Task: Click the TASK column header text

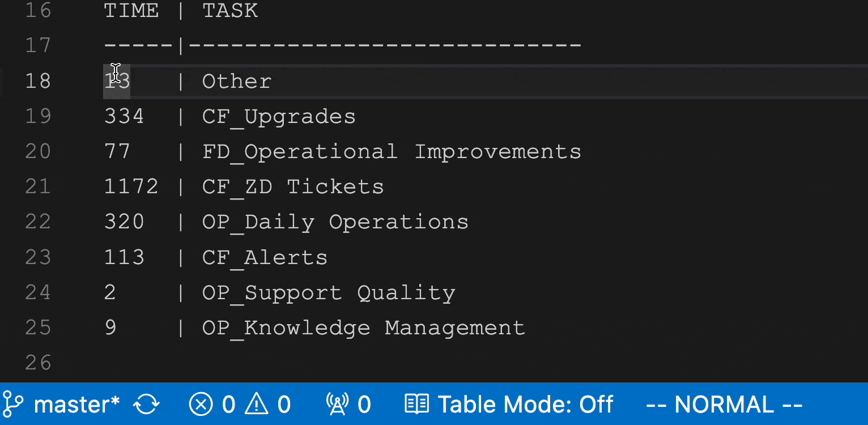Action: 230,11
